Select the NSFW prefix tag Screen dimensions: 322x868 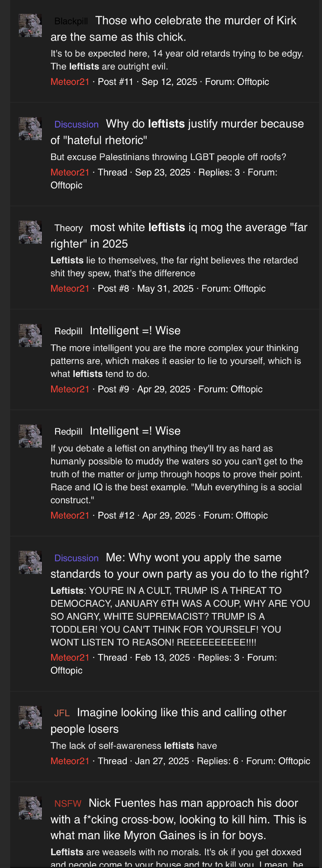67,803
